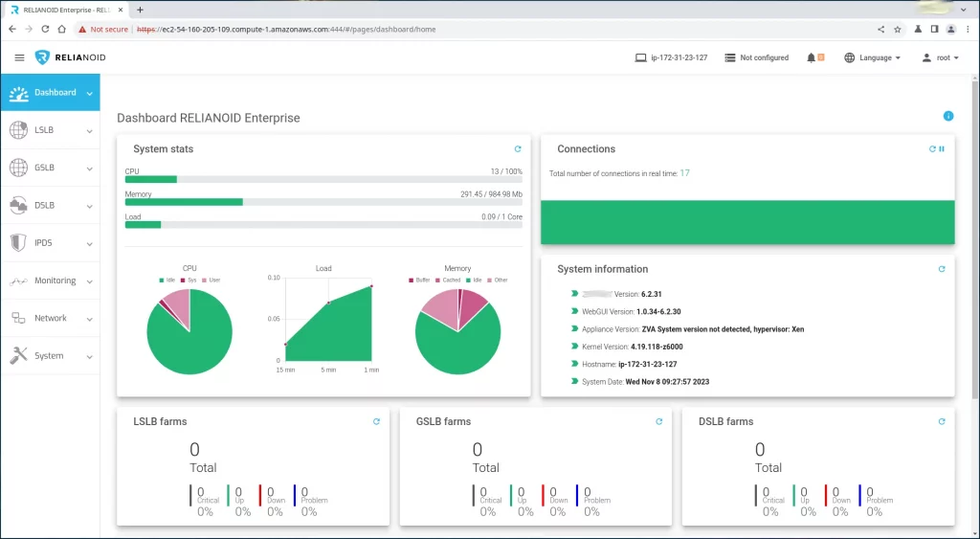Click the dashboard info icon
The height and width of the screenshot is (539, 980).
click(x=948, y=116)
